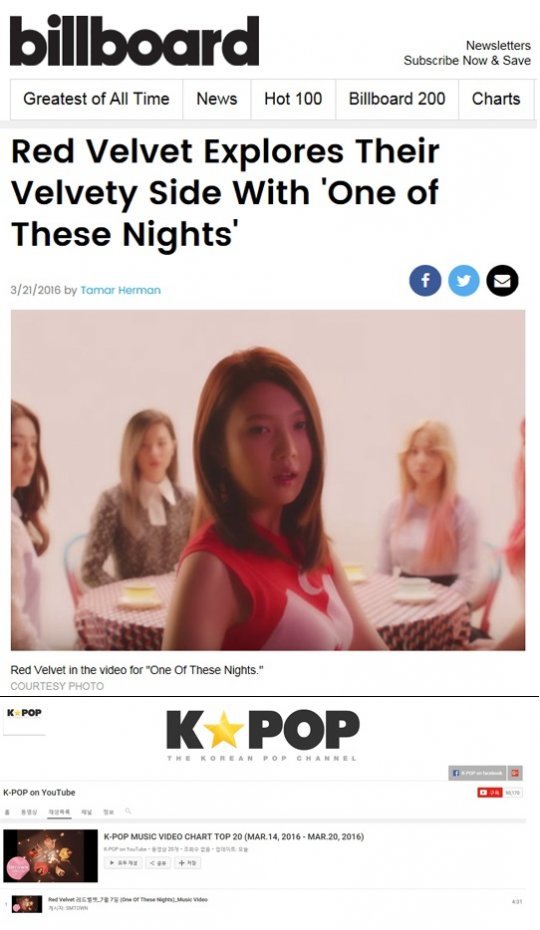Image resolution: width=540 pixels, height=930 pixels.
Task: Click the playlist share button
Action: (158, 863)
